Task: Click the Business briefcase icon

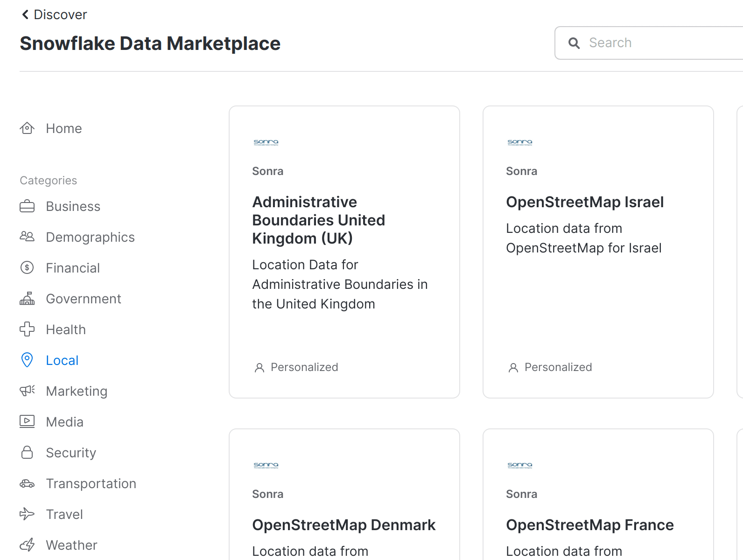Action: tap(27, 206)
